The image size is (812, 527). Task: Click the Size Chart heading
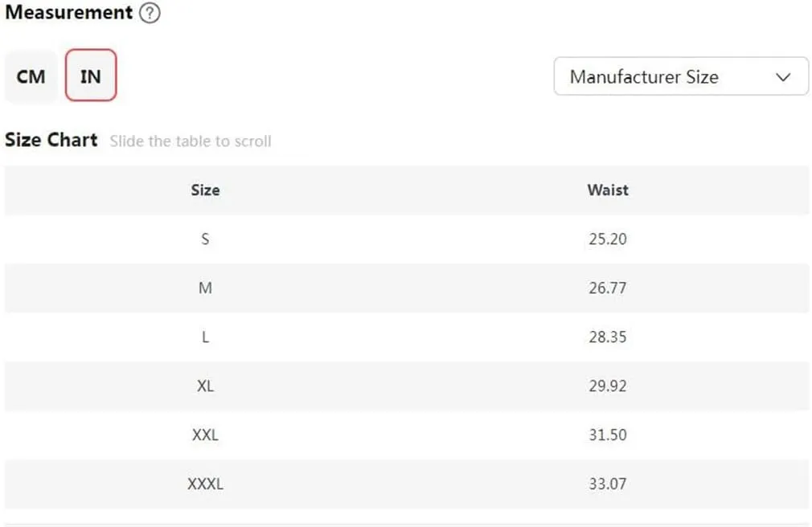coord(51,140)
